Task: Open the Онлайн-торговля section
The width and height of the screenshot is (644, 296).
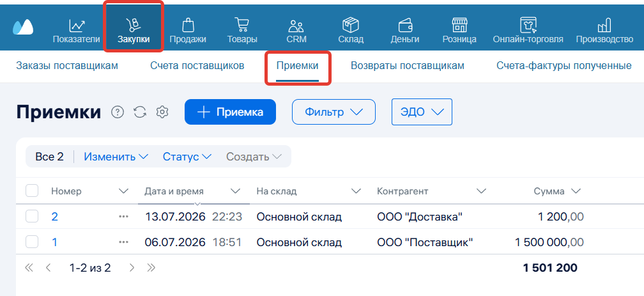Action: (x=528, y=31)
